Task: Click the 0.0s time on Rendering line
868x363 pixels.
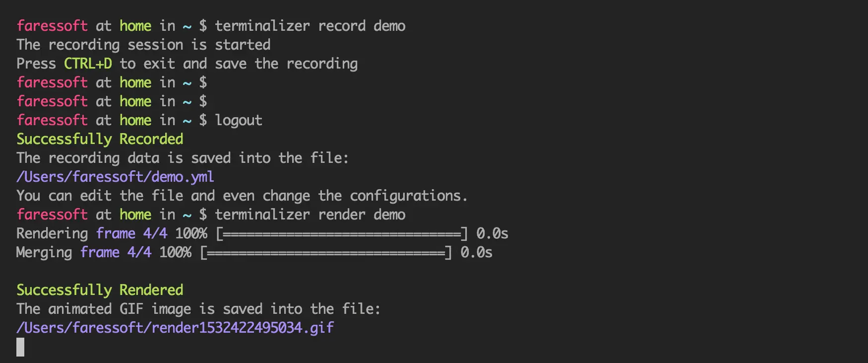Action: [492, 233]
